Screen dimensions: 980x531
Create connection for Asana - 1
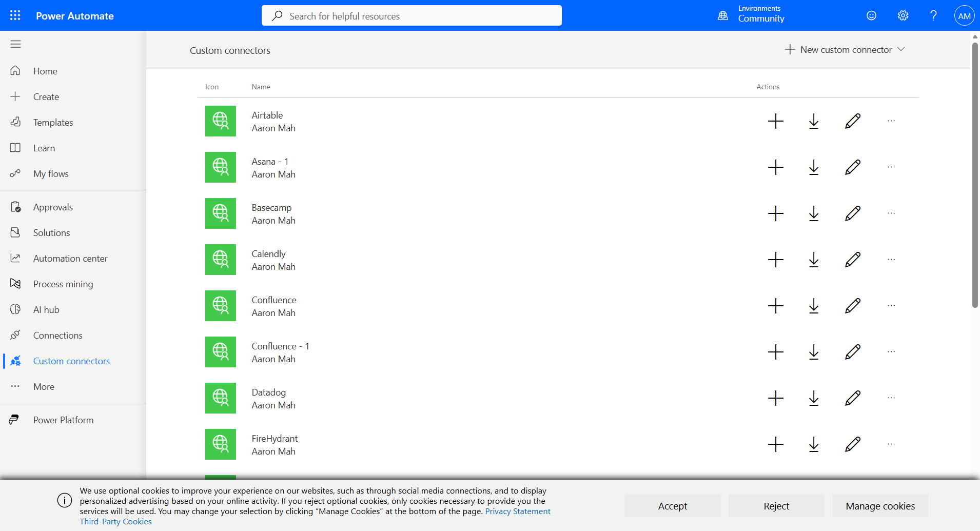click(776, 167)
